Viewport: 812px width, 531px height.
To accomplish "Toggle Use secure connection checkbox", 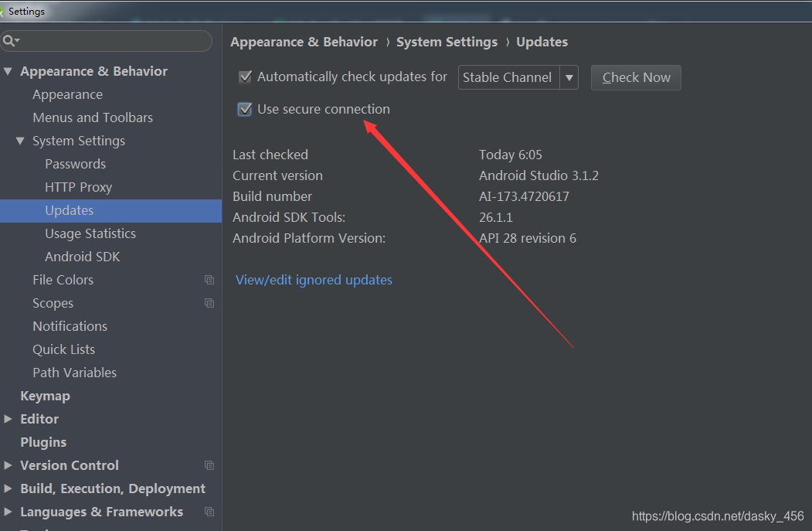I will pyautogui.click(x=245, y=109).
